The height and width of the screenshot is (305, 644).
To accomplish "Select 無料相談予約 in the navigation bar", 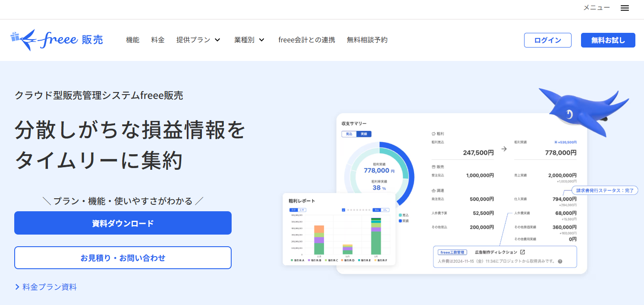I will pyautogui.click(x=367, y=40).
